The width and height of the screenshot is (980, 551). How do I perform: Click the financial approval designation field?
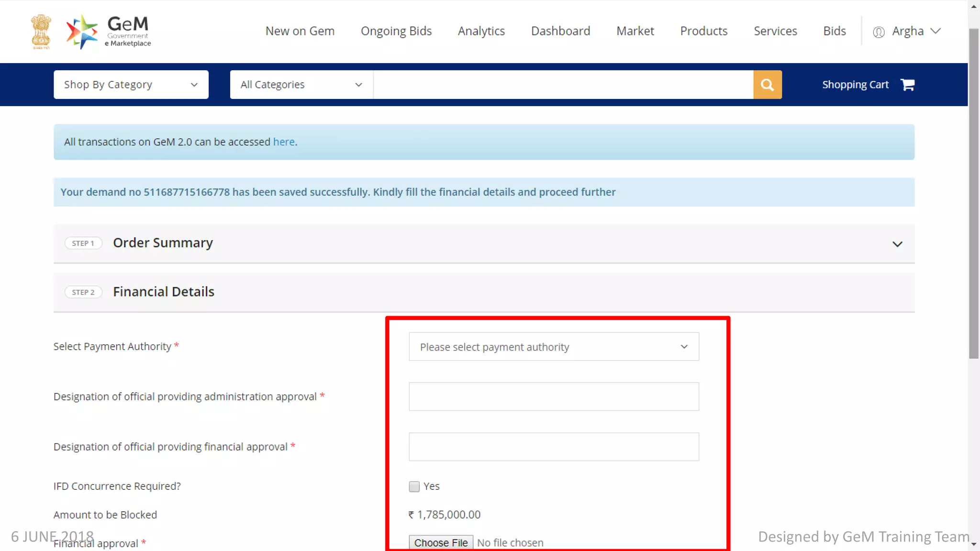coord(554,447)
